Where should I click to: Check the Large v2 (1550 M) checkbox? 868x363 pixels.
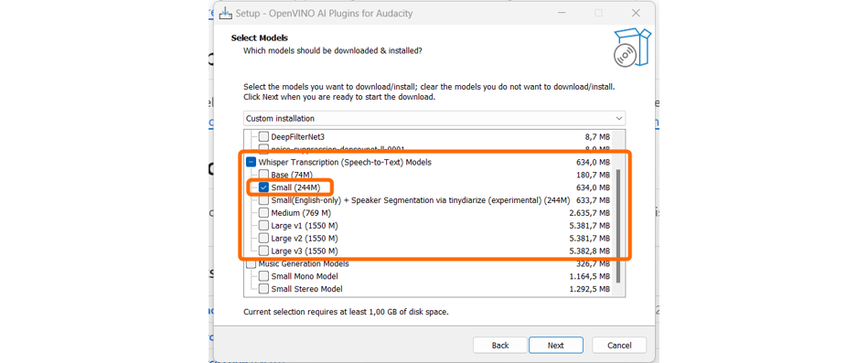(x=263, y=239)
